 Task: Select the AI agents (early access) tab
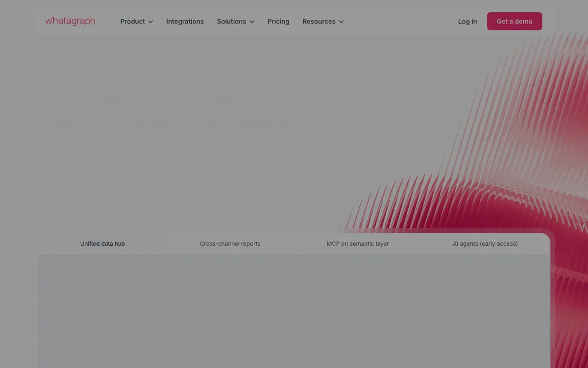click(x=485, y=244)
